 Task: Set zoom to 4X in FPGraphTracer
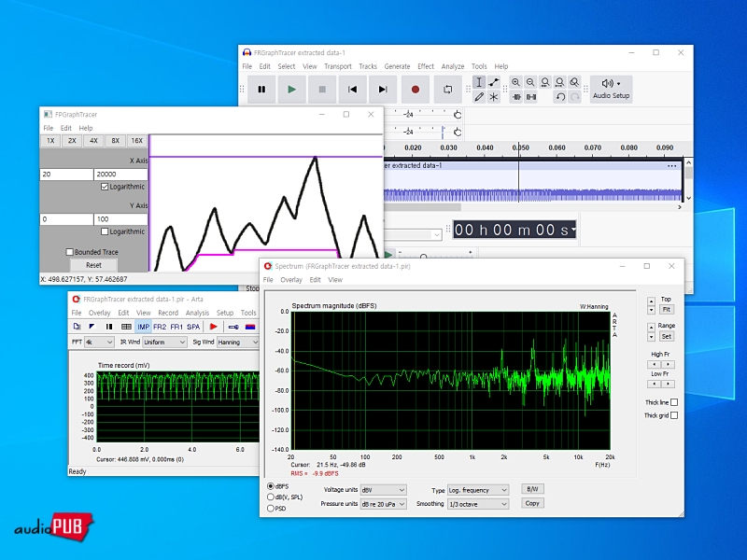pyautogui.click(x=94, y=141)
